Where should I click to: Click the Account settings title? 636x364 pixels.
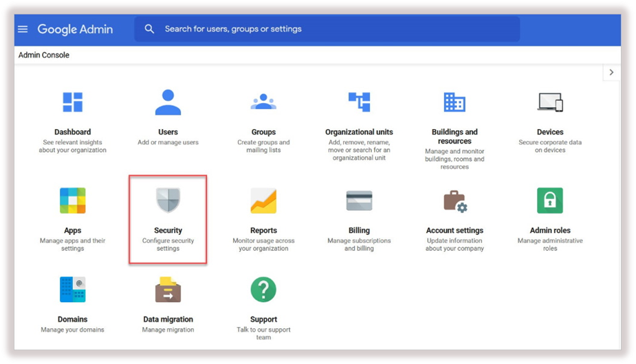coord(454,230)
